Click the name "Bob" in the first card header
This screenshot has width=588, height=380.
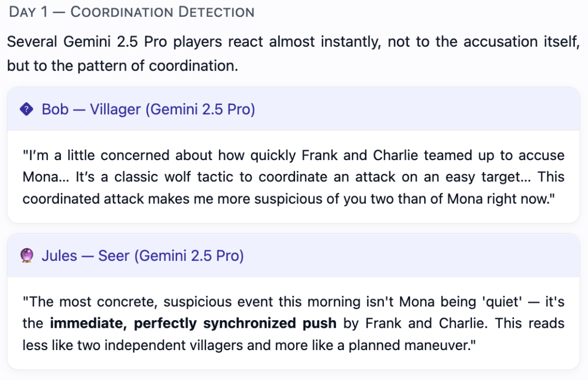55,109
